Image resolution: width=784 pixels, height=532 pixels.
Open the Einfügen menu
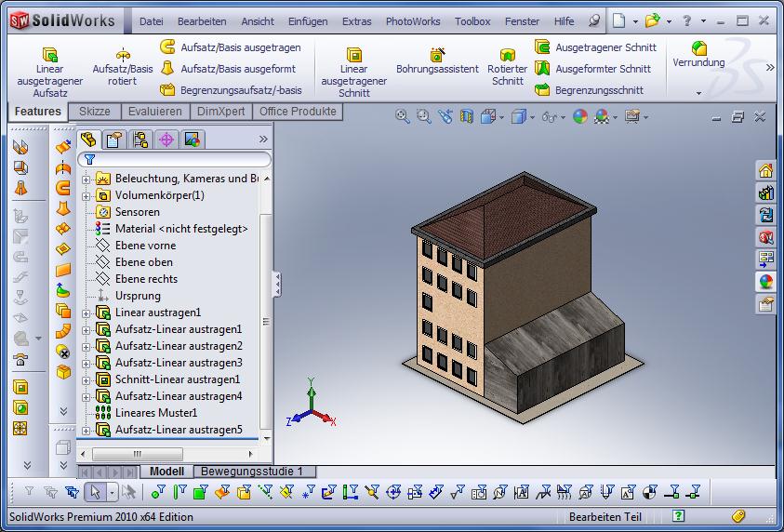pyautogui.click(x=307, y=21)
